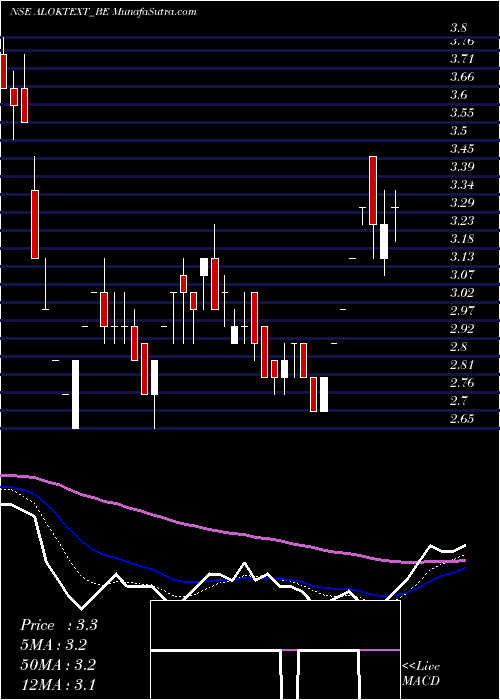
Task: Click the 5MA : 3.2 readout
Action: coord(54,645)
